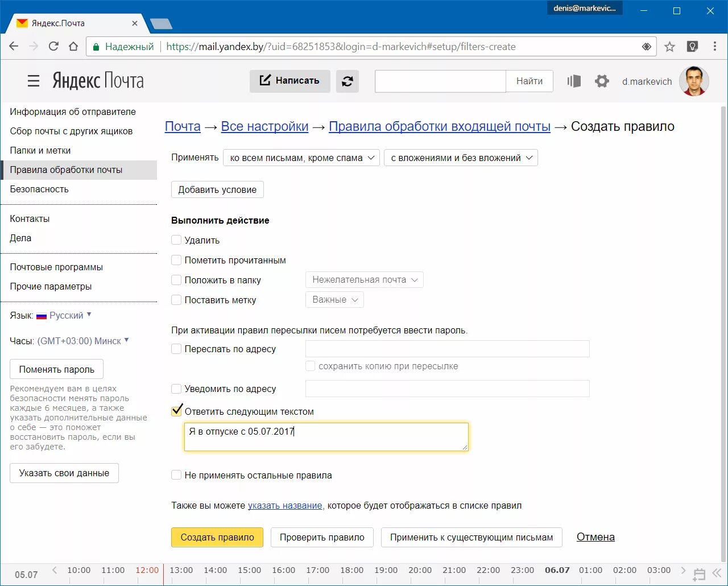728x586 pixels.
Task: Click the mail search input field
Action: click(440, 81)
